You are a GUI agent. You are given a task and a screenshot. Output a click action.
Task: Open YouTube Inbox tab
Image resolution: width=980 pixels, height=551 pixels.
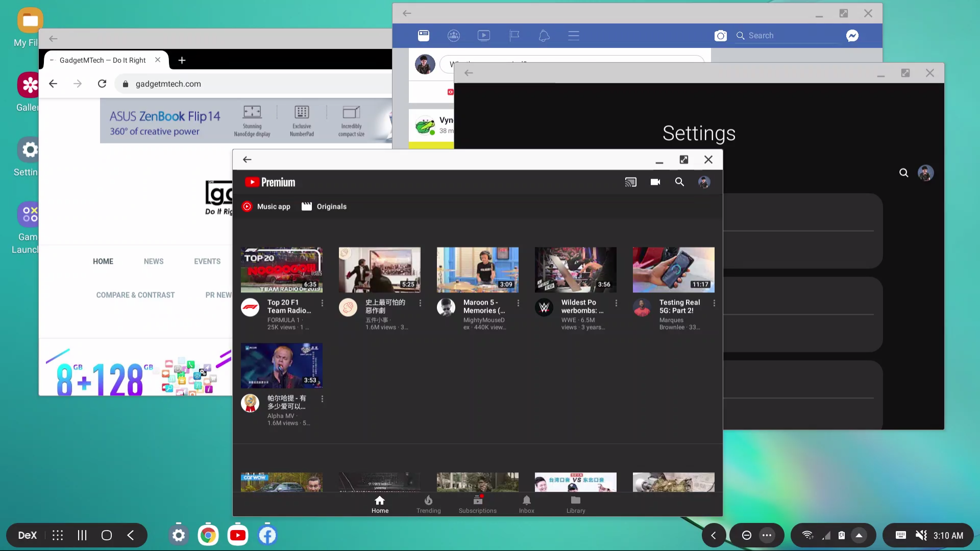[526, 505]
